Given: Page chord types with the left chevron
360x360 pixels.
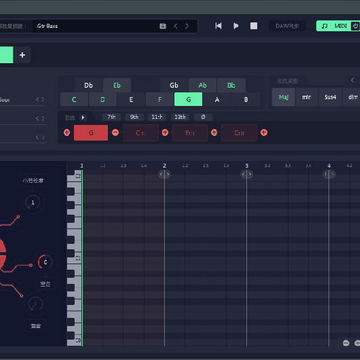Looking at the screenshot, I should coord(352,80).
